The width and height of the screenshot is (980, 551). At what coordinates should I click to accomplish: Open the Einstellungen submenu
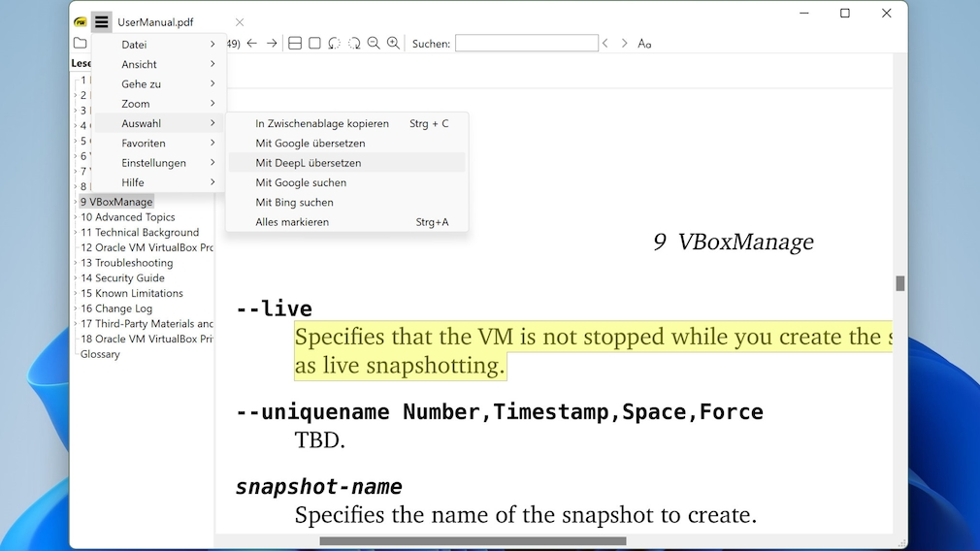[159, 162]
